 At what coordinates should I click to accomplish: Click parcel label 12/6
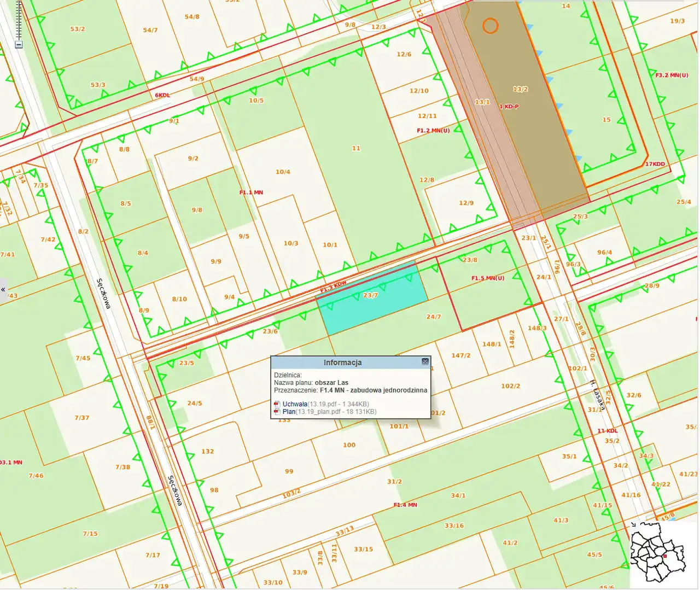tap(404, 54)
